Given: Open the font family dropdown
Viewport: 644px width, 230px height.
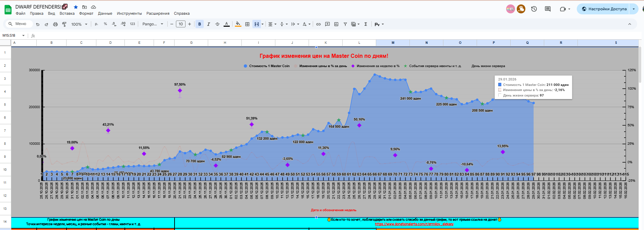Looking at the screenshot, I should 153,24.
